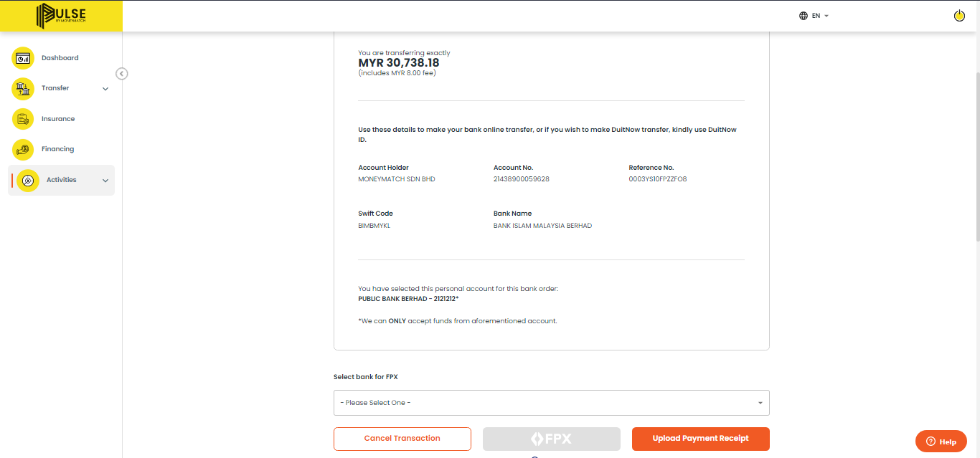The image size is (980, 458).
Task: Click the Pulse by MoneyMatch logo
Action: point(61,16)
